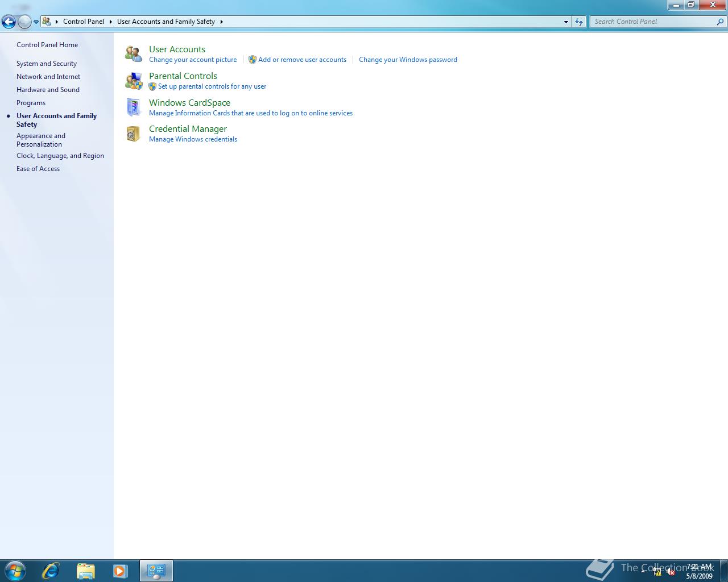Open Ease of Access category

38,169
